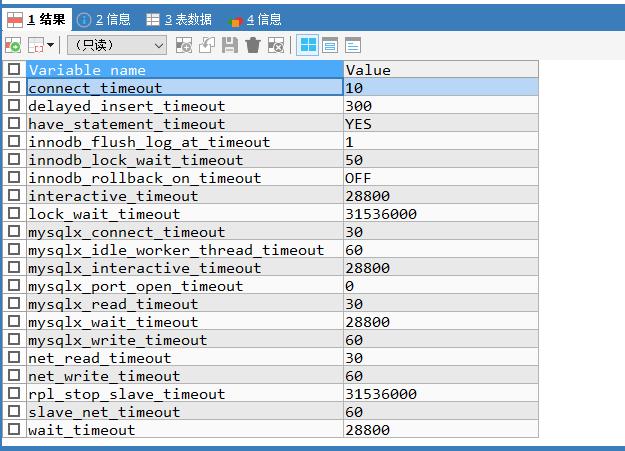Select the mysqlx_wait_timeout cell
The width and height of the screenshot is (625, 451).
click(185, 321)
